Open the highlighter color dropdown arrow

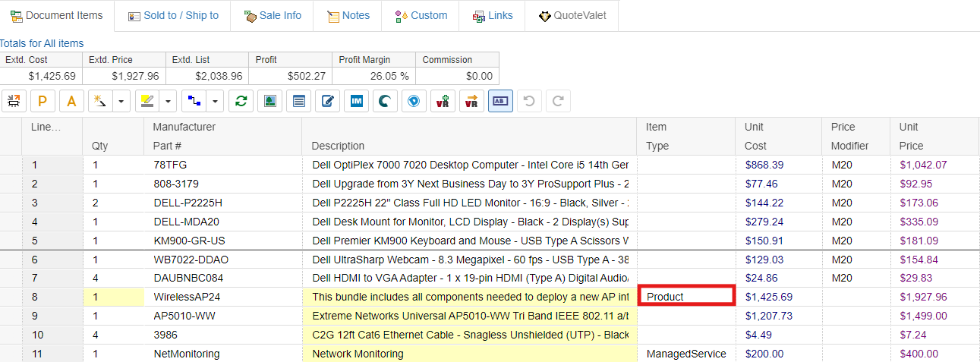click(169, 101)
